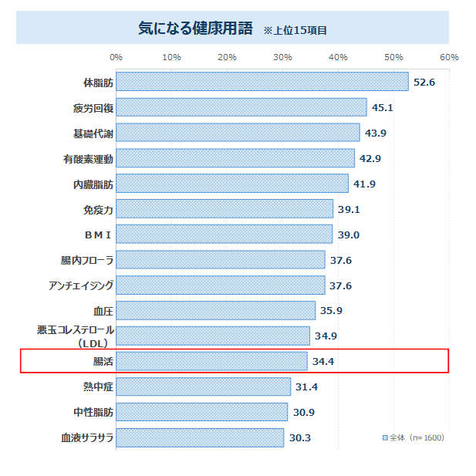The image size is (476, 476).
Task: Select the highlighted 腸活 bar
Action: coord(211,361)
